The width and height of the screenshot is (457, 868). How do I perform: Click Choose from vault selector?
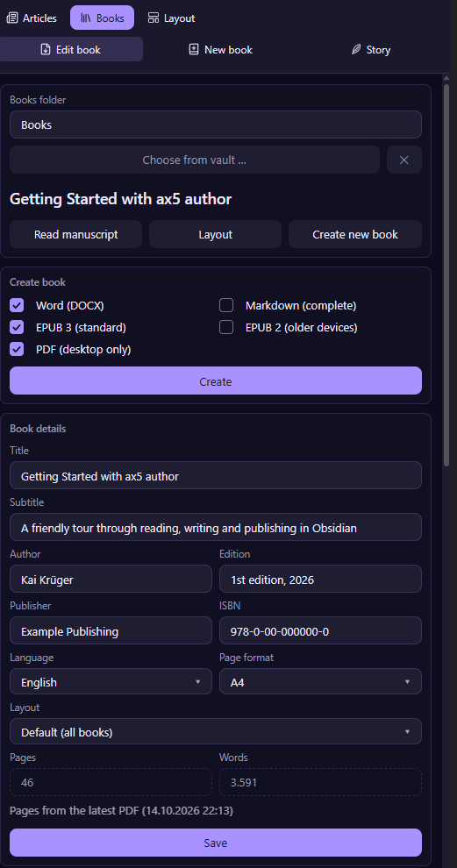(x=195, y=160)
